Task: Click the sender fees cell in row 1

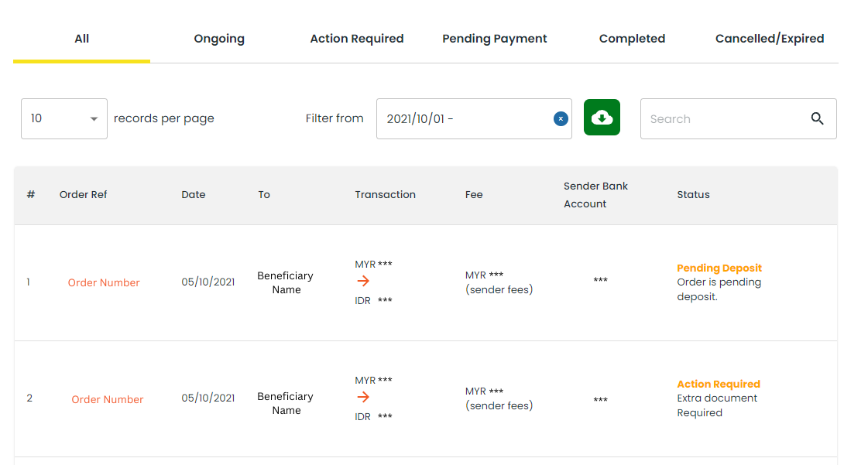Action: 499,282
